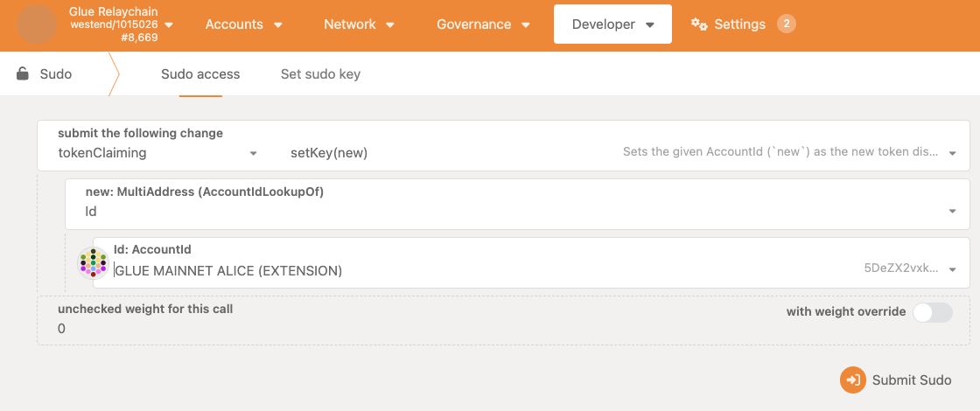This screenshot has height=411, width=980.
Task: Click the 'submit the following change' label
Action: pyautogui.click(x=141, y=133)
